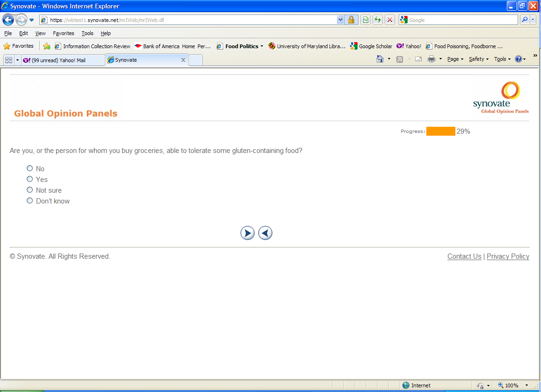Click the Home icon in command bar
This screenshot has height=392, width=541.
(380, 59)
